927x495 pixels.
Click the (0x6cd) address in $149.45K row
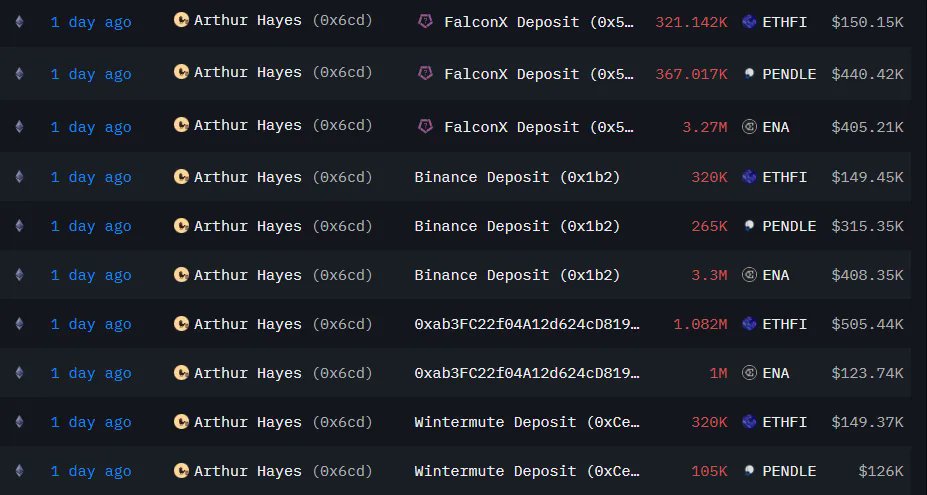click(342, 177)
